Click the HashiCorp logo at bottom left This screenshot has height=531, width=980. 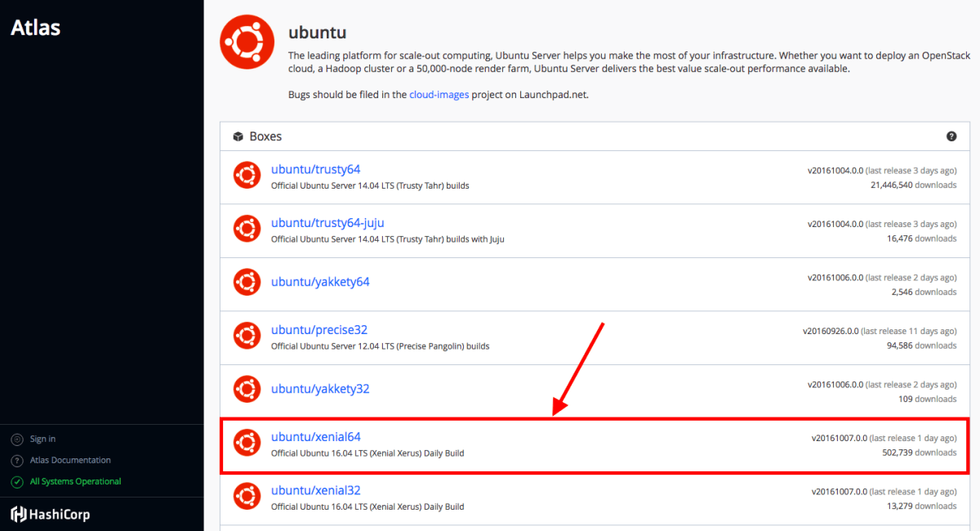[18, 514]
